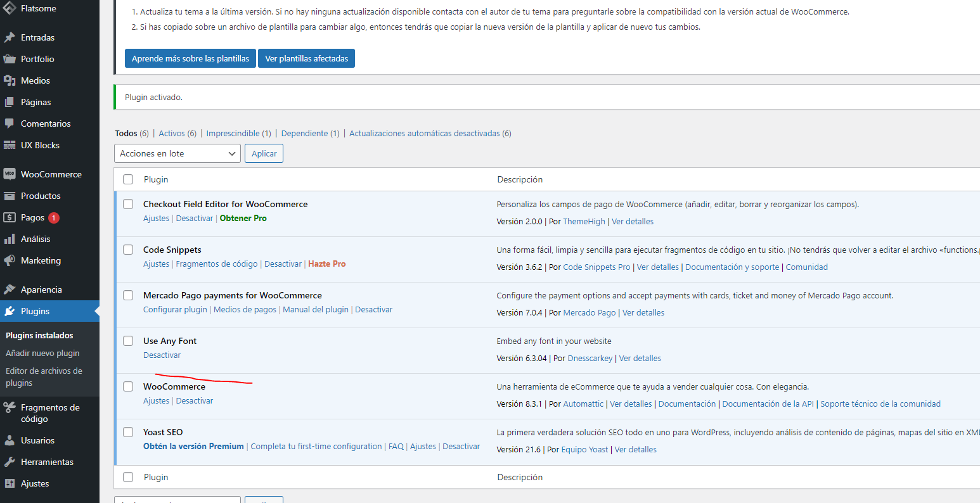The height and width of the screenshot is (503, 980).
Task: Check the Code Snippets plugin checkbox
Action: (x=128, y=250)
